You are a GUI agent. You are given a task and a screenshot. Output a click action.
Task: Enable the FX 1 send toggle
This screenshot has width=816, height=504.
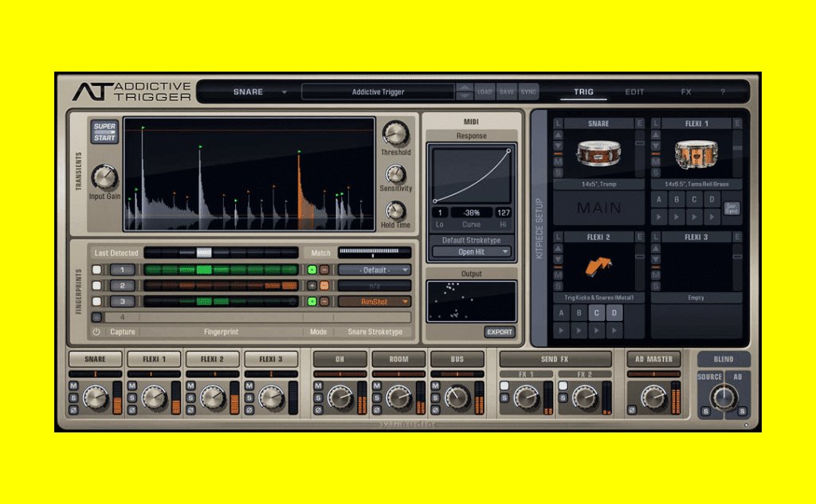(x=504, y=386)
